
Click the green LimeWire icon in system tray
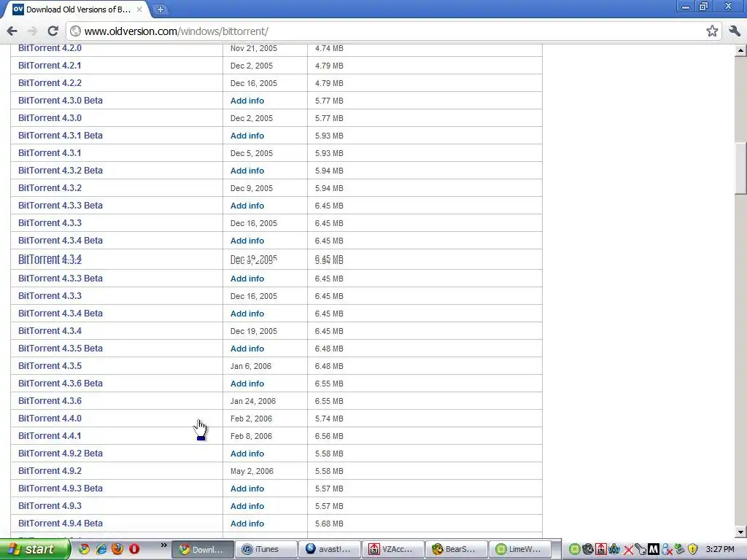click(x=575, y=550)
